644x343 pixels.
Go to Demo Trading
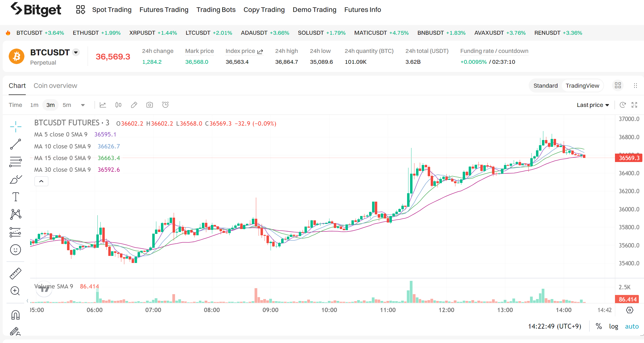(315, 10)
